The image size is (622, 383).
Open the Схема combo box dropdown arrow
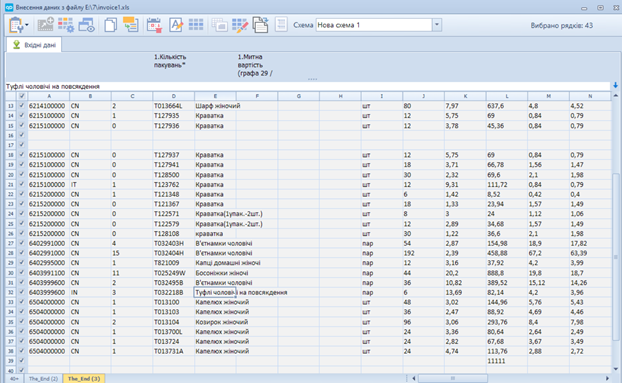pos(437,25)
